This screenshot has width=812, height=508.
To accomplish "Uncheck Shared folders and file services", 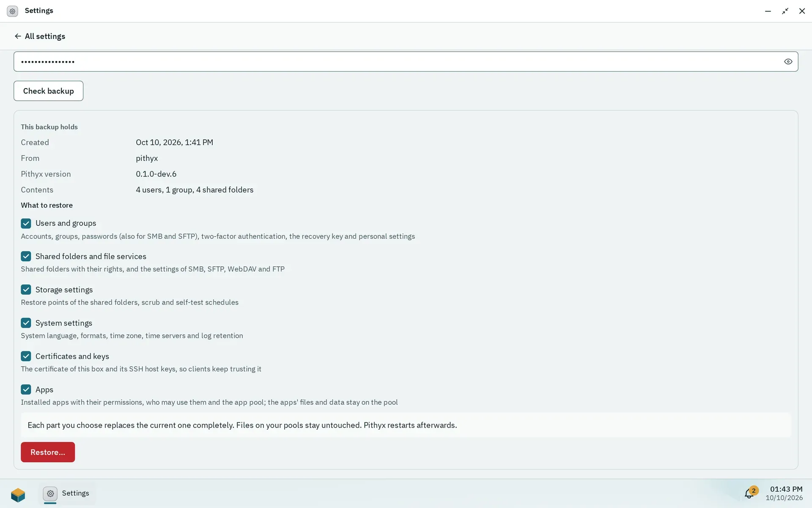I will point(26,256).
